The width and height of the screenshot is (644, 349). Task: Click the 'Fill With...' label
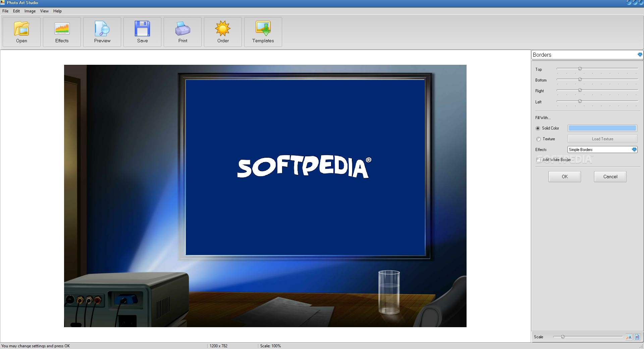pyautogui.click(x=543, y=118)
